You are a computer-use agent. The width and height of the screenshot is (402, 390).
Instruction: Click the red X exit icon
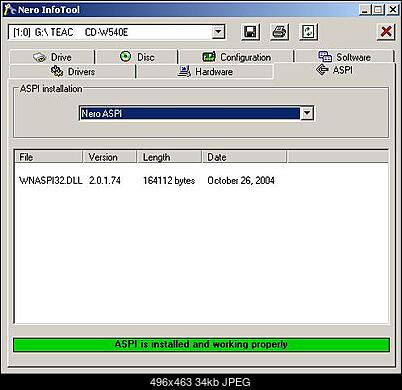386,32
